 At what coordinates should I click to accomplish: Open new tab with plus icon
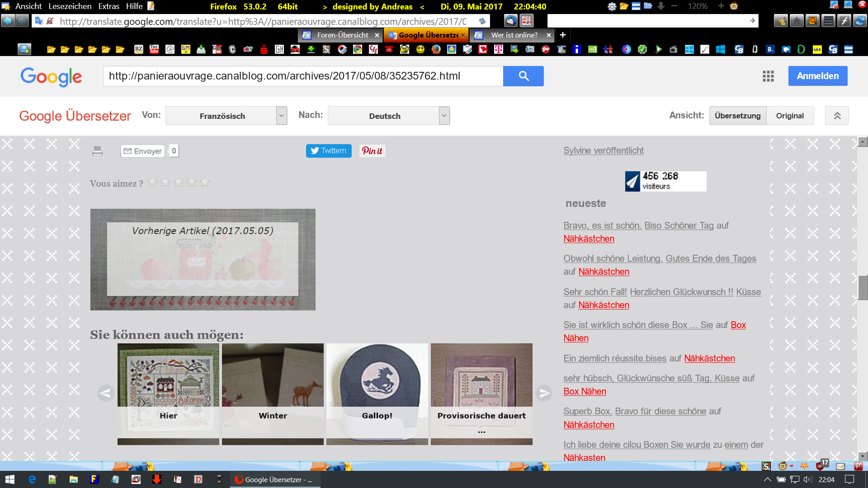click(562, 35)
